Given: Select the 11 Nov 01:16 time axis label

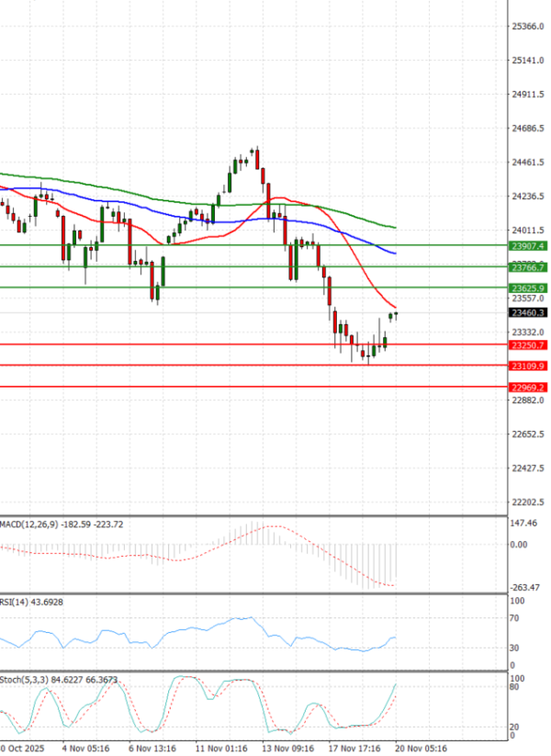Looking at the screenshot, I should click(220, 749).
